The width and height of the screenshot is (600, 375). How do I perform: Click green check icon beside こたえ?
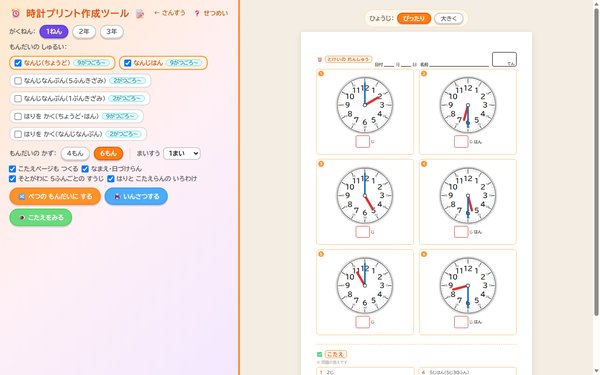320,354
